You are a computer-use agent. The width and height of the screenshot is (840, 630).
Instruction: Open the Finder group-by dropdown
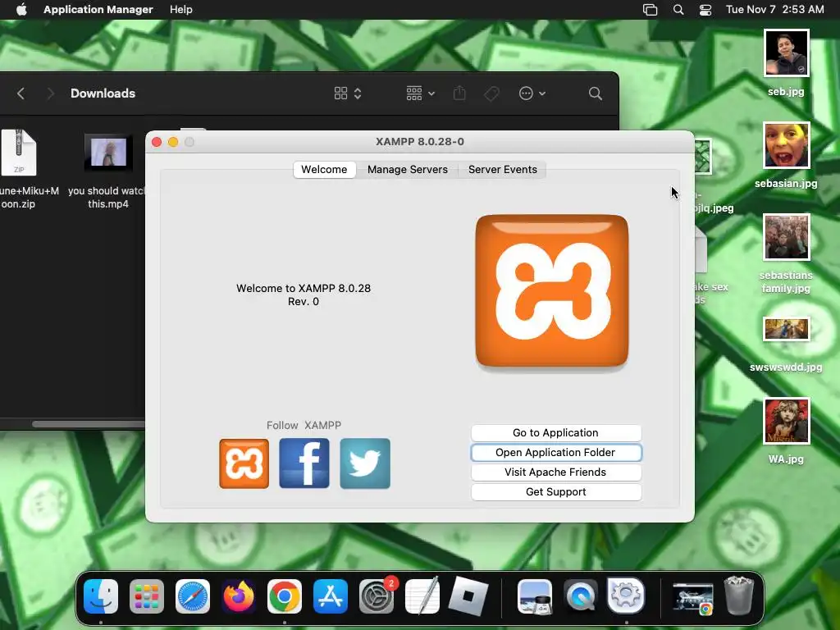point(420,94)
